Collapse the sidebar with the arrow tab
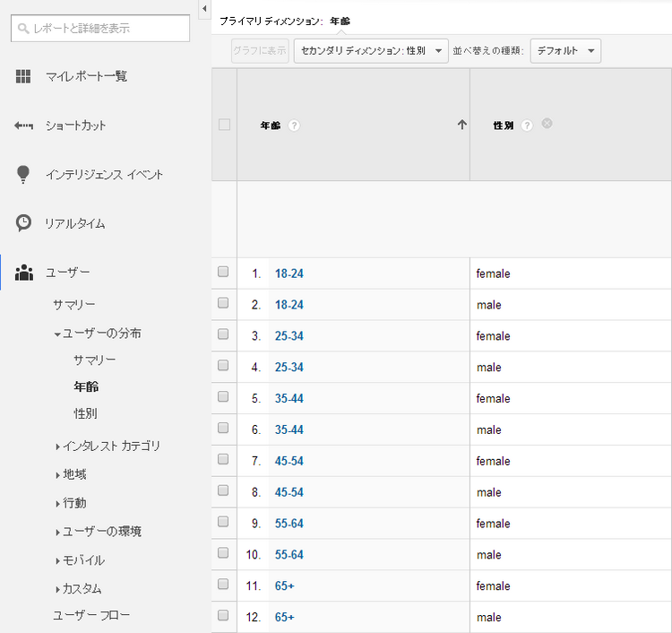 click(x=204, y=9)
